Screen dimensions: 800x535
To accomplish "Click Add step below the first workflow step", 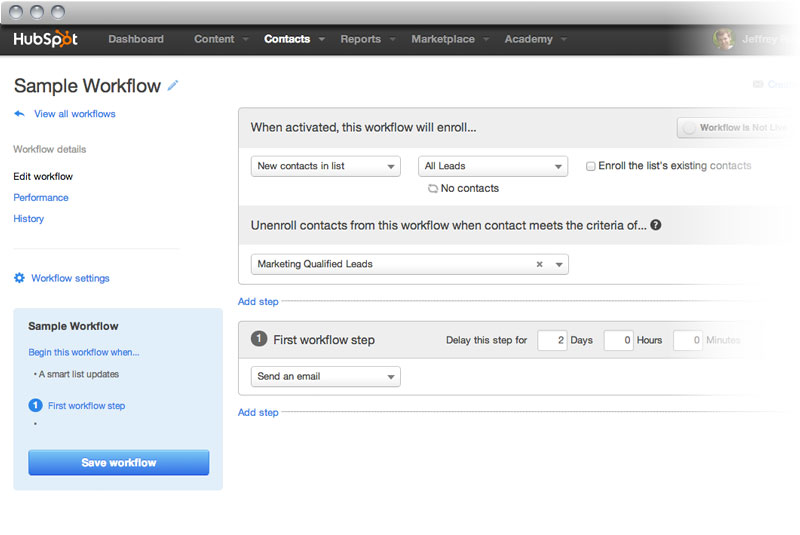I will click(x=258, y=412).
